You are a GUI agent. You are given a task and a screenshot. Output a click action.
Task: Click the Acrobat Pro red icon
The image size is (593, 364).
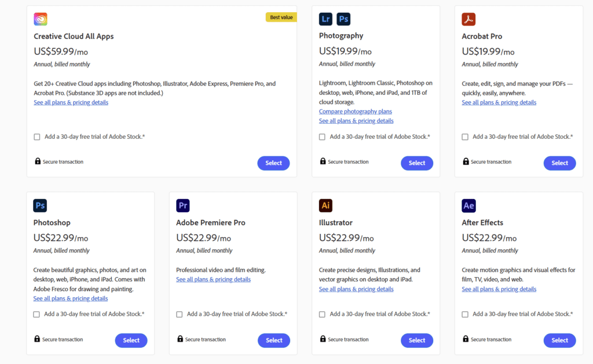pyautogui.click(x=468, y=19)
